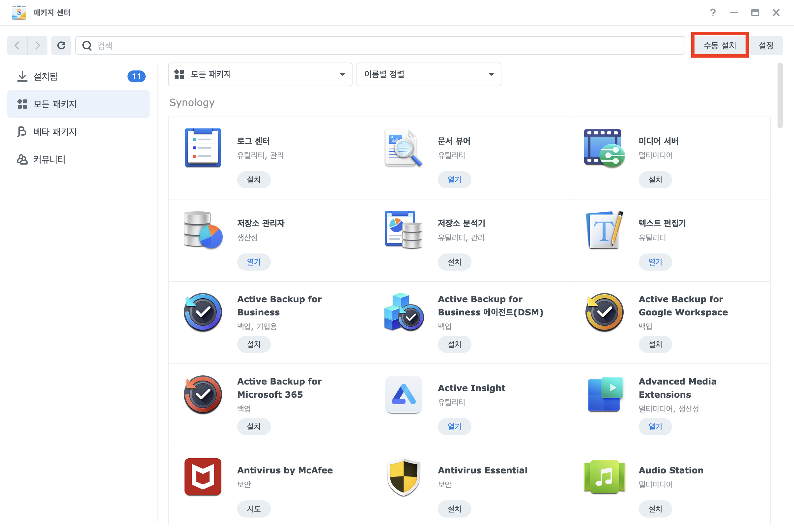The image size is (794, 532).
Task: Click the Text Editor (텍스트 편집기) icon
Action: pyautogui.click(x=604, y=230)
